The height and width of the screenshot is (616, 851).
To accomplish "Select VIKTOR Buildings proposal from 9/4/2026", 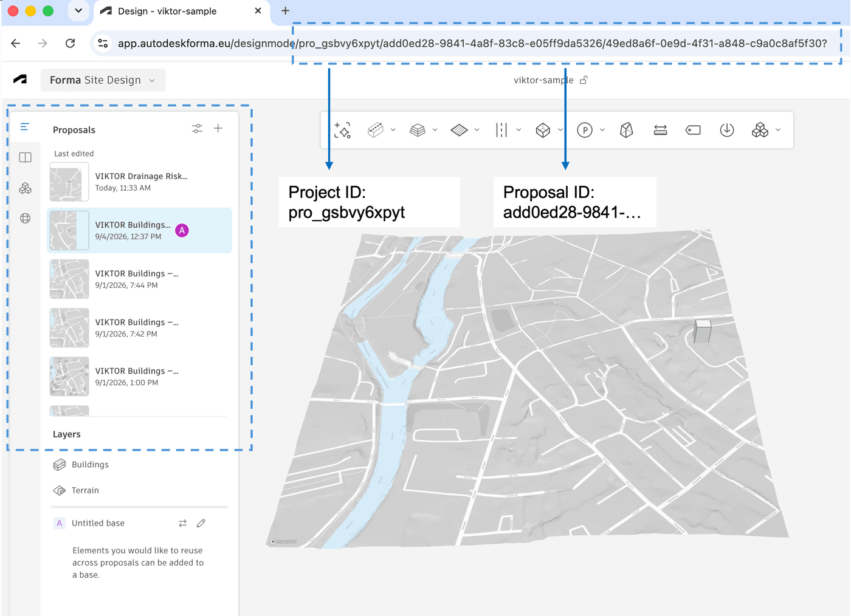I will (x=139, y=230).
